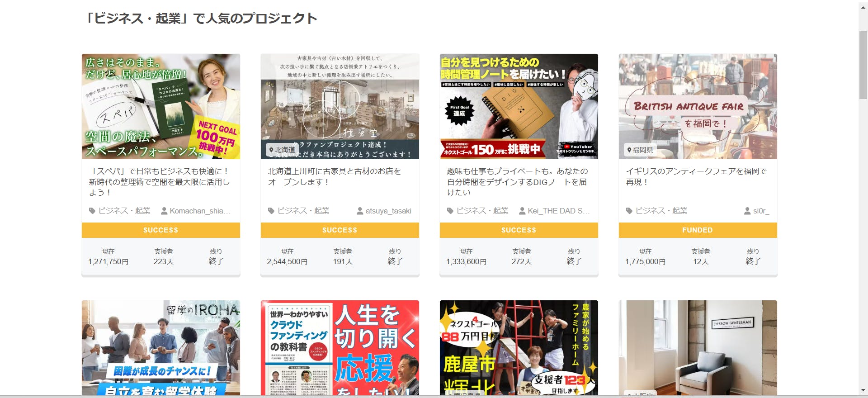Open the クラウドファンディングの教科書 thumbnail
The height and width of the screenshot is (398, 868).
(340, 348)
